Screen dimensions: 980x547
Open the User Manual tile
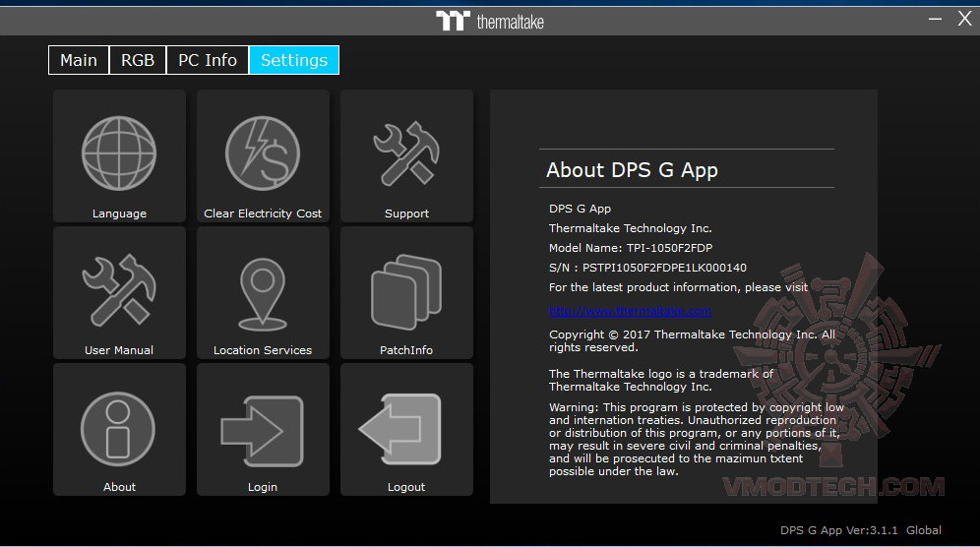tap(119, 292)
